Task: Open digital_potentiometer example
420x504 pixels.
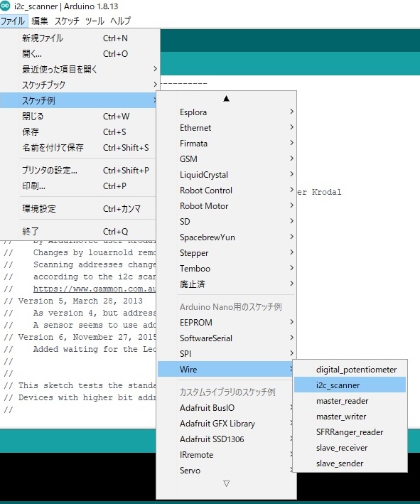Action: click(350, 370)
